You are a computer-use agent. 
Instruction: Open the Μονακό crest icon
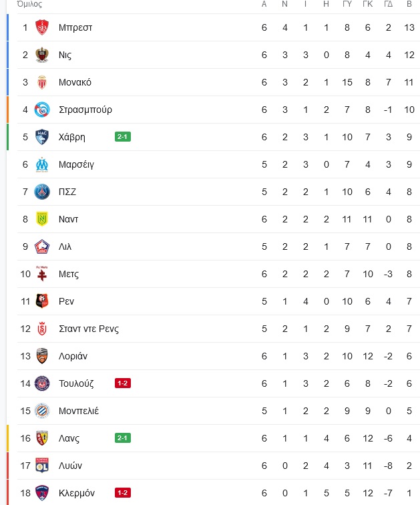42,82
